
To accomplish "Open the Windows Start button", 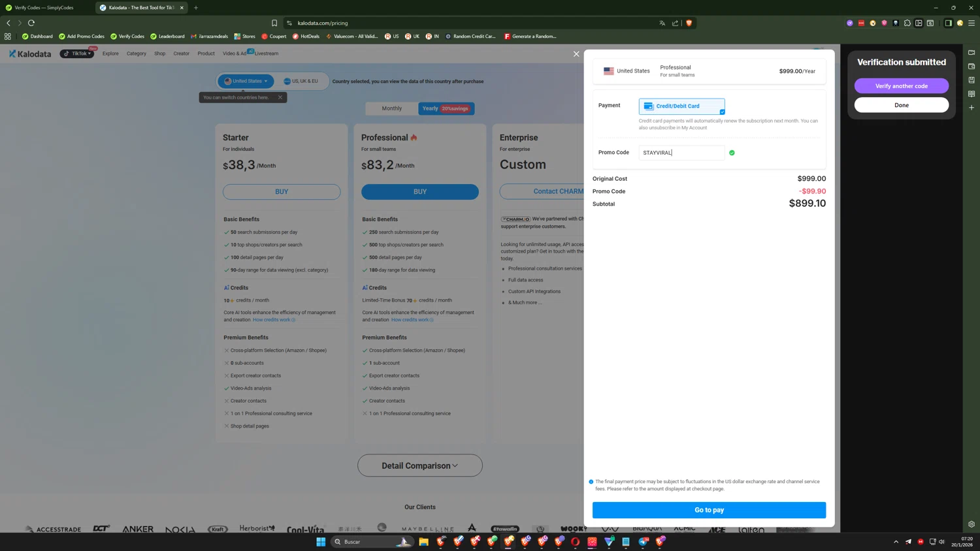I will tap(321, 541).
